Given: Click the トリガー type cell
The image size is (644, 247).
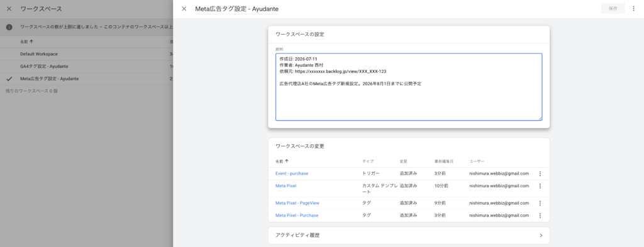Looking at the screenshot, I should [x=371, y=174].
